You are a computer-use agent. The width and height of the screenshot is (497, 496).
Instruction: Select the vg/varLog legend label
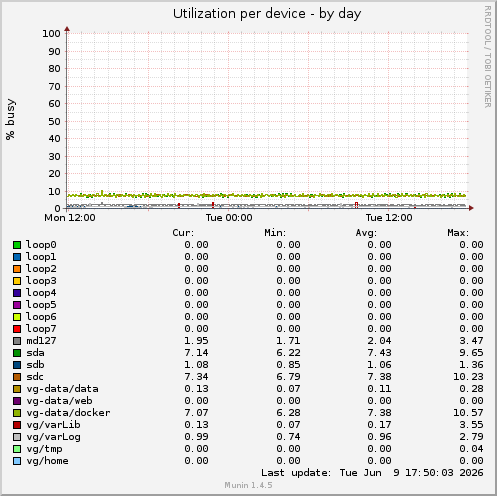[53, 437]
